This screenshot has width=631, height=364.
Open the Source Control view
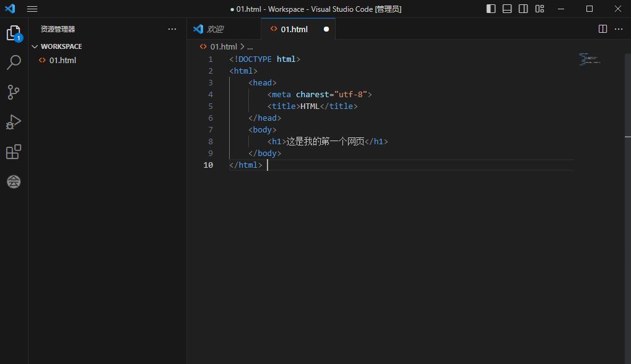pyautogui.click(x=14, y=92)
